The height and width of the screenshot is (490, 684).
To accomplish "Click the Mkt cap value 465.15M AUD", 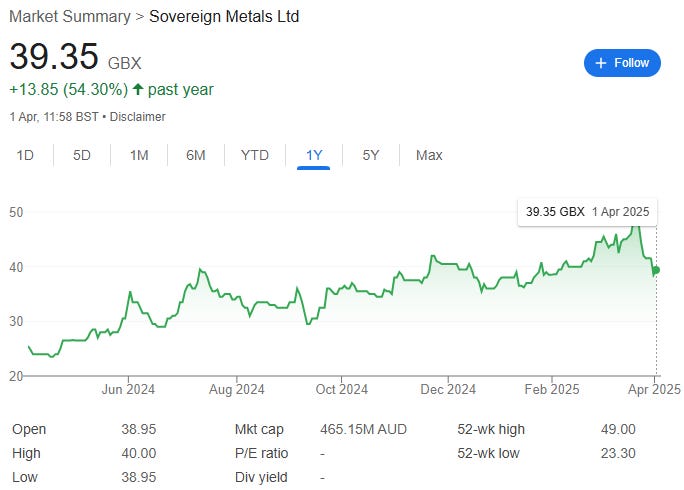I will [x=363, y=429].
